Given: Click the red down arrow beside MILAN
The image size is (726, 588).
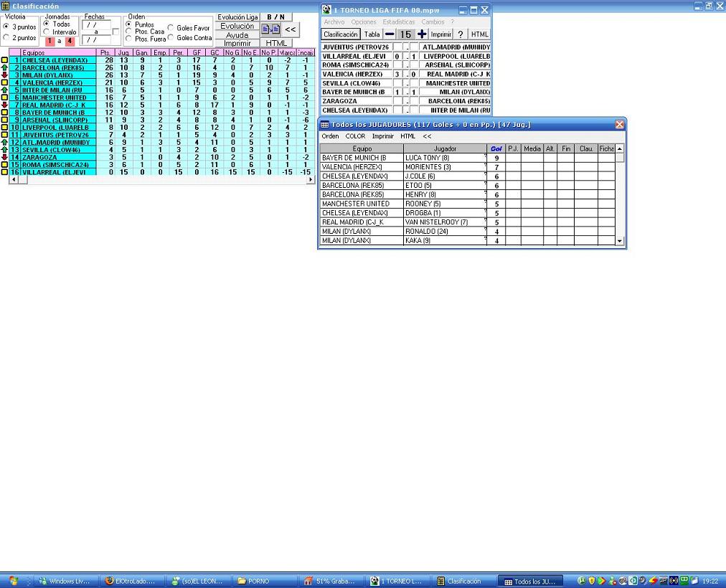Looking at the screenshot, I should pyautogui.click(x=4, y=75).
